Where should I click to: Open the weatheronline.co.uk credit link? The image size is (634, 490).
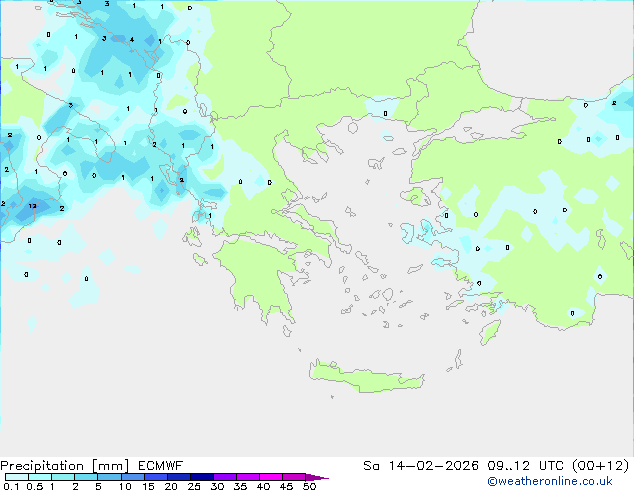coord(550,481)
